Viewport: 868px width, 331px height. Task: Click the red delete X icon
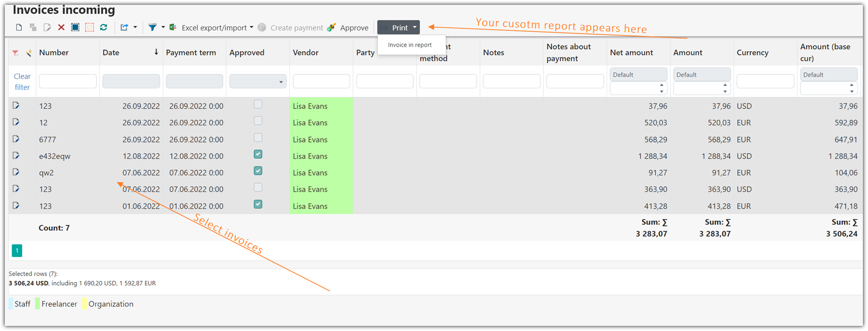61,28
